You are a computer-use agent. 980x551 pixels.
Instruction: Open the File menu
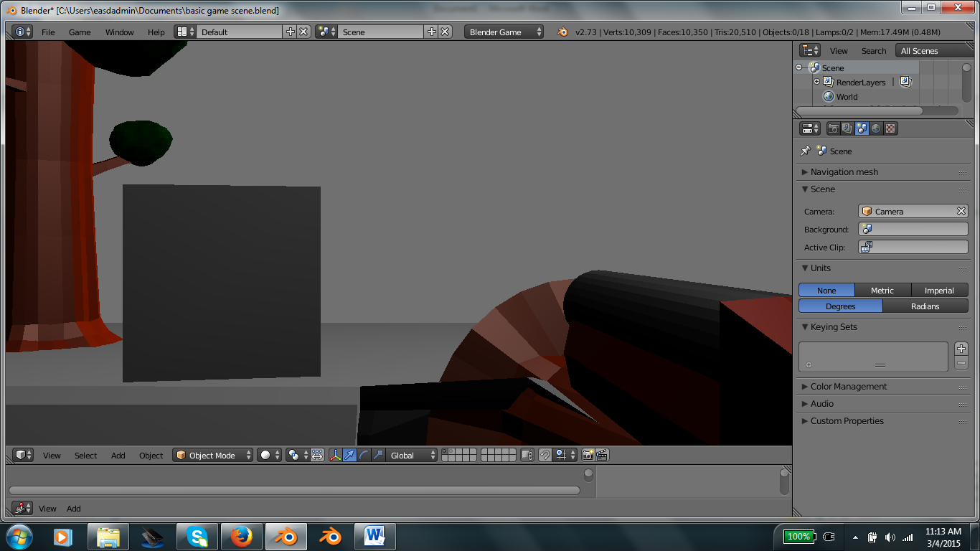click(x=48, y=32)
